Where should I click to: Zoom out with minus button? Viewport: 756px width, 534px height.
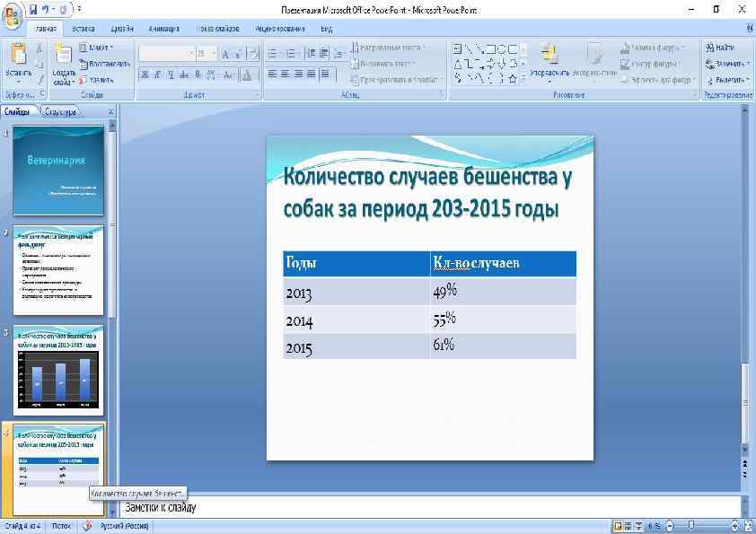(x=669, y=526)
